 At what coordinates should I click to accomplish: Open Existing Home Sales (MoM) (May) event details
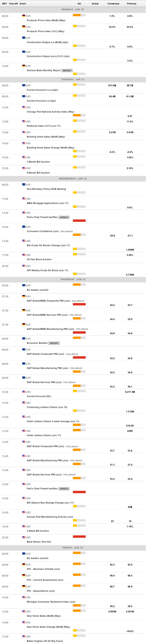46,137
